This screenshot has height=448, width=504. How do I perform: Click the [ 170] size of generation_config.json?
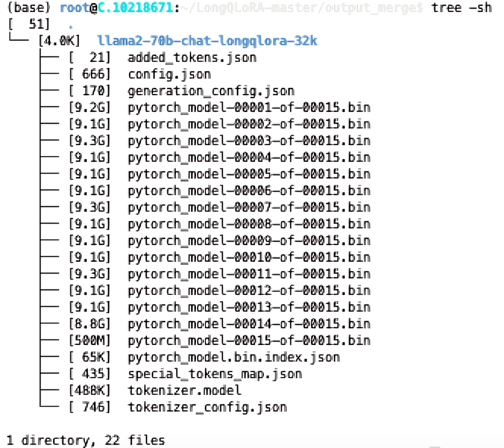point(90,91)
